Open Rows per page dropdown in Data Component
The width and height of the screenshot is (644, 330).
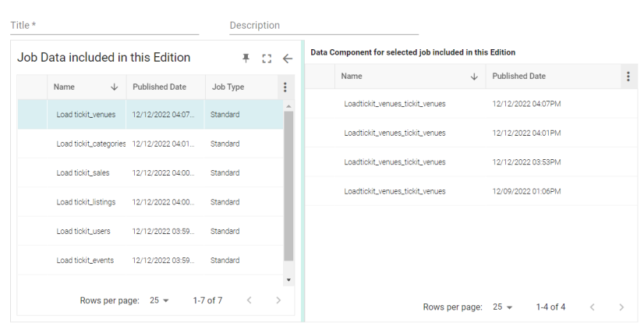[503, 307]
